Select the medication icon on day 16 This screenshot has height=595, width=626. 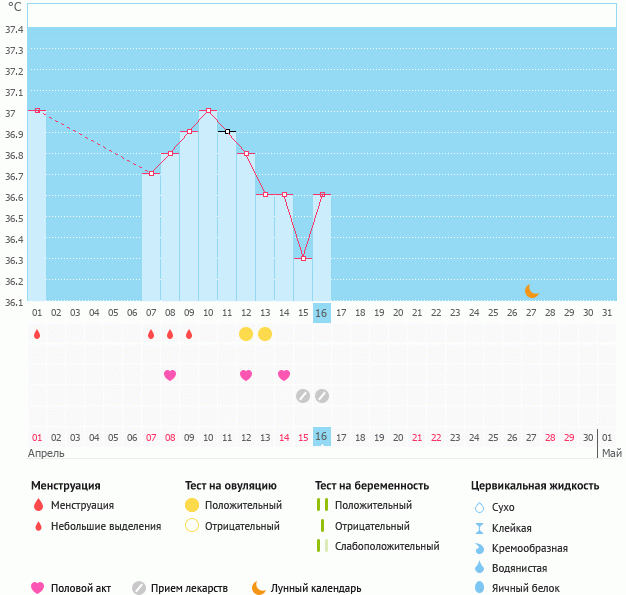[322, 396]
